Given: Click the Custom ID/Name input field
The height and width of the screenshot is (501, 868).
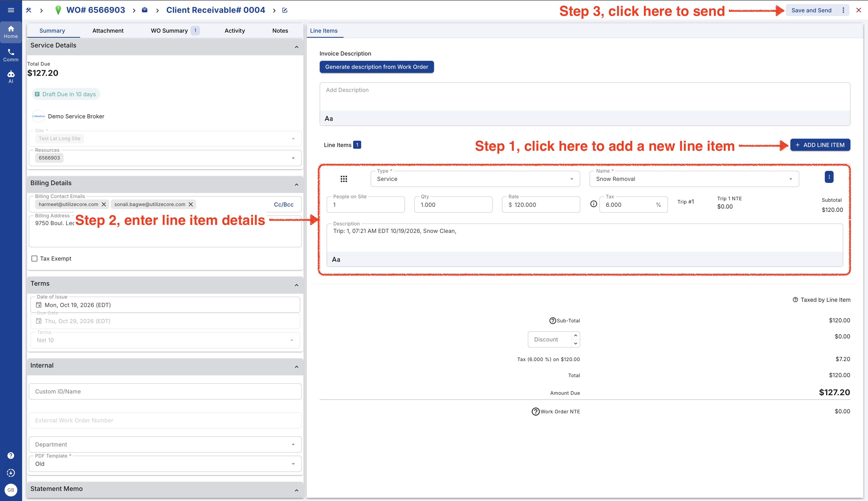Looking at the screenshot, I should click(x=165, y=391).
